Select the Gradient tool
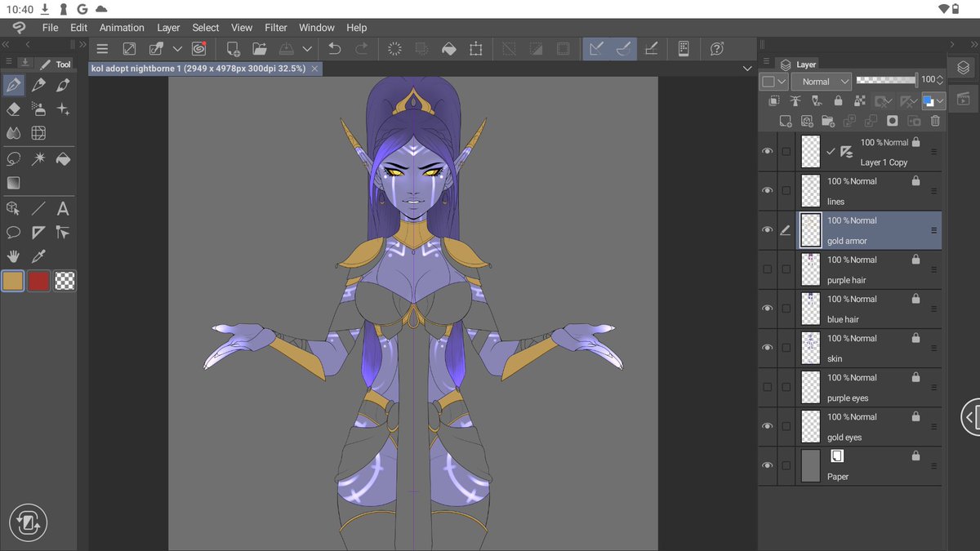Viewport: 980px width, 551px height. (x=13, y=182)
